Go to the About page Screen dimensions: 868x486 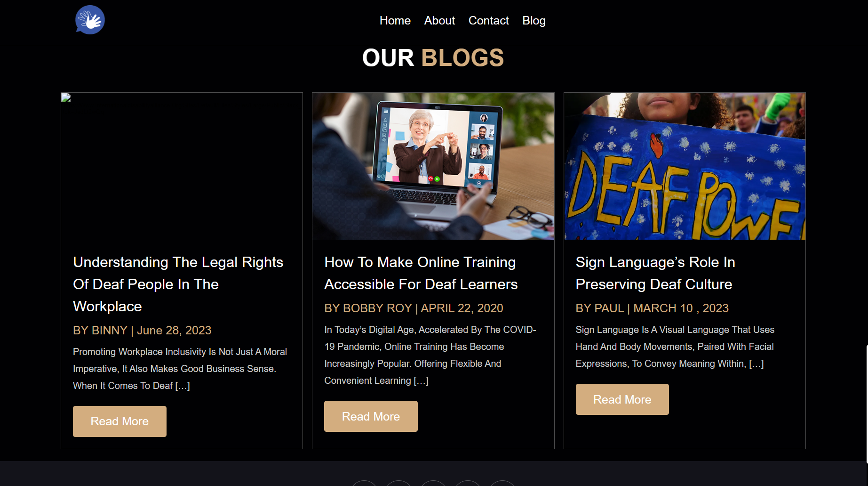click(439, 21)
